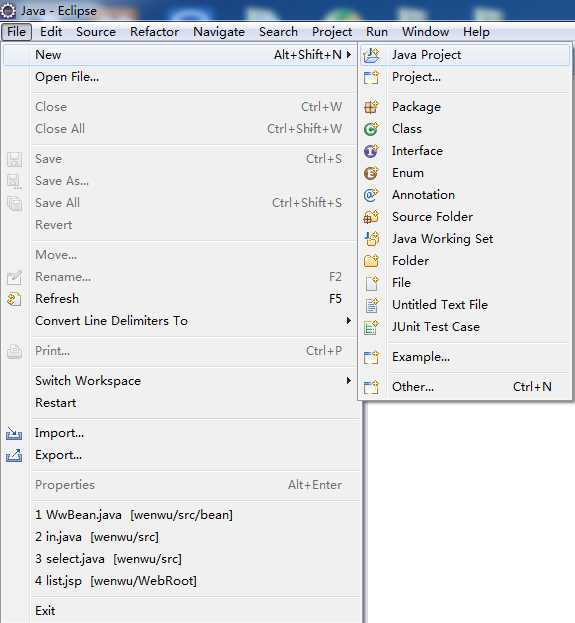This screenshot has height=623, width=575.
Task: Click the Import icon
Action: [14, 433]
